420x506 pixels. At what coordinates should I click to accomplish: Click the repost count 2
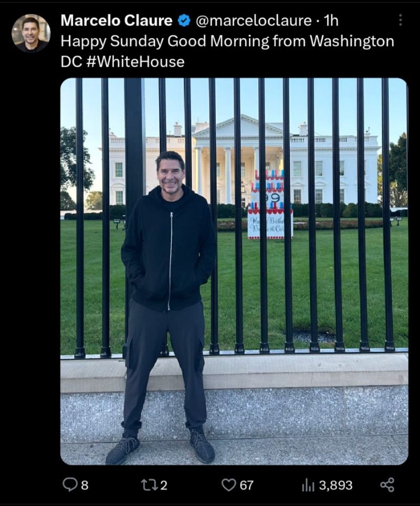pos(164,485)
